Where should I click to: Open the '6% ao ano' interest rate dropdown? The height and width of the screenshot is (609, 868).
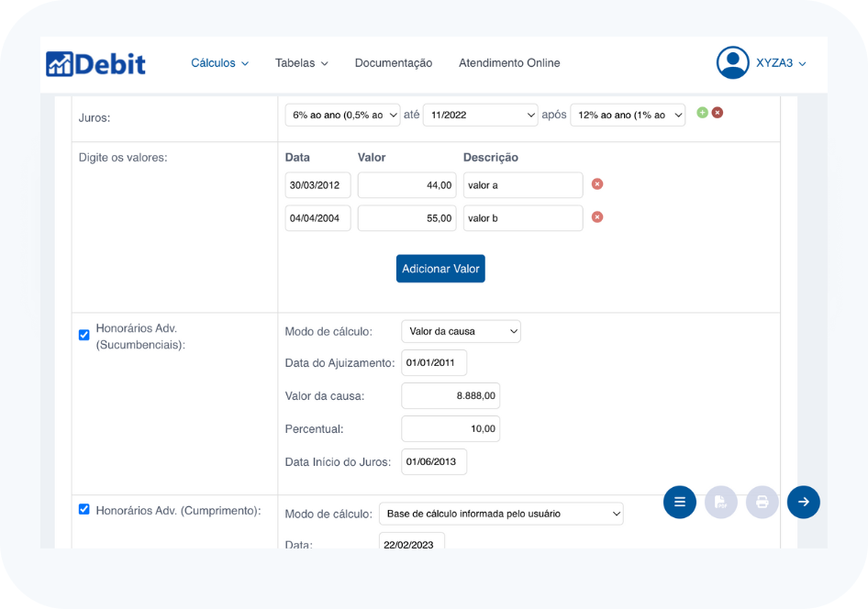[343, 115]
